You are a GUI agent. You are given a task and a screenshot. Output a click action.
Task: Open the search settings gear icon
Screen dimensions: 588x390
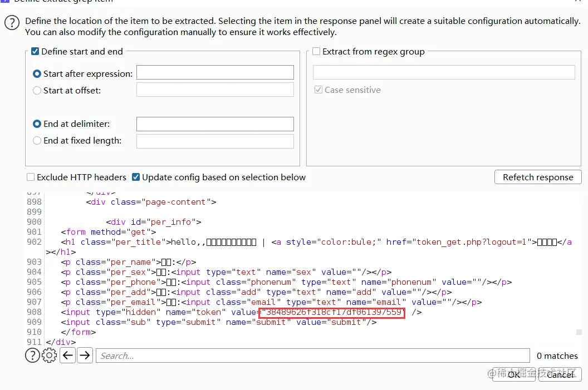[50, 356]
